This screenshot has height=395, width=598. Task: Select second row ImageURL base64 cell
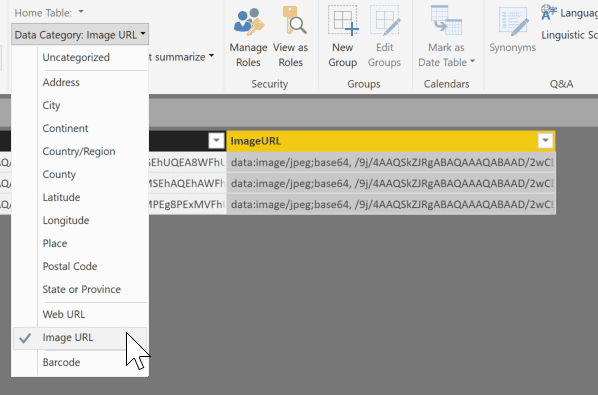[391, 183]
